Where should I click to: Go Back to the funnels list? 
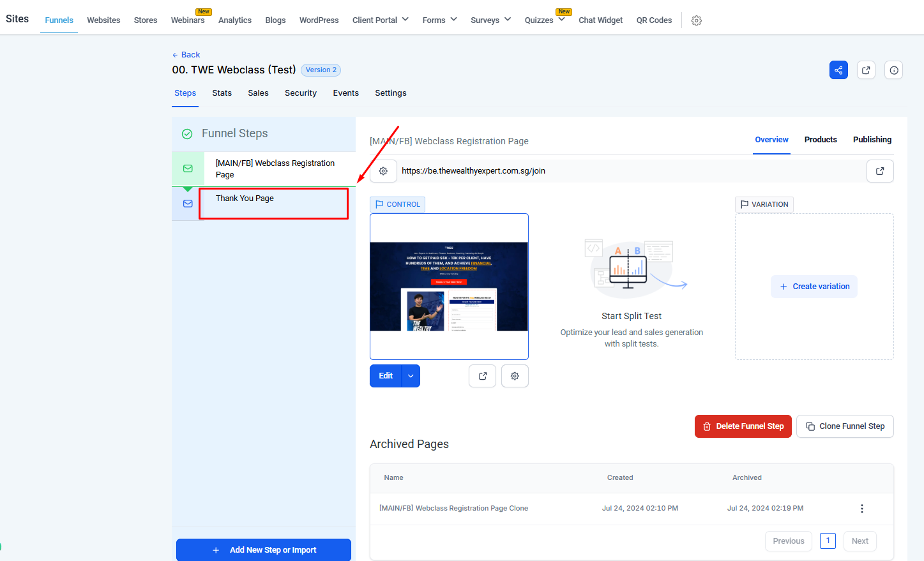point(186,55)
